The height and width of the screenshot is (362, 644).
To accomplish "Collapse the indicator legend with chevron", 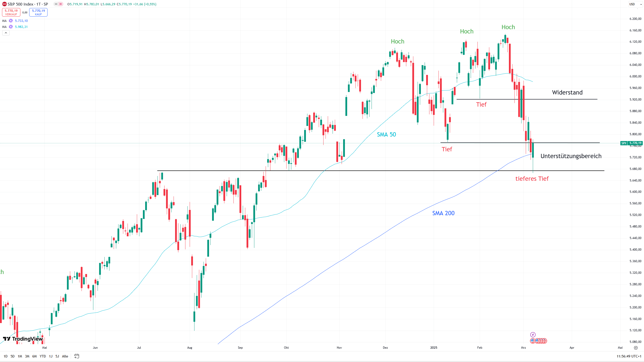I will click(6, 33).
